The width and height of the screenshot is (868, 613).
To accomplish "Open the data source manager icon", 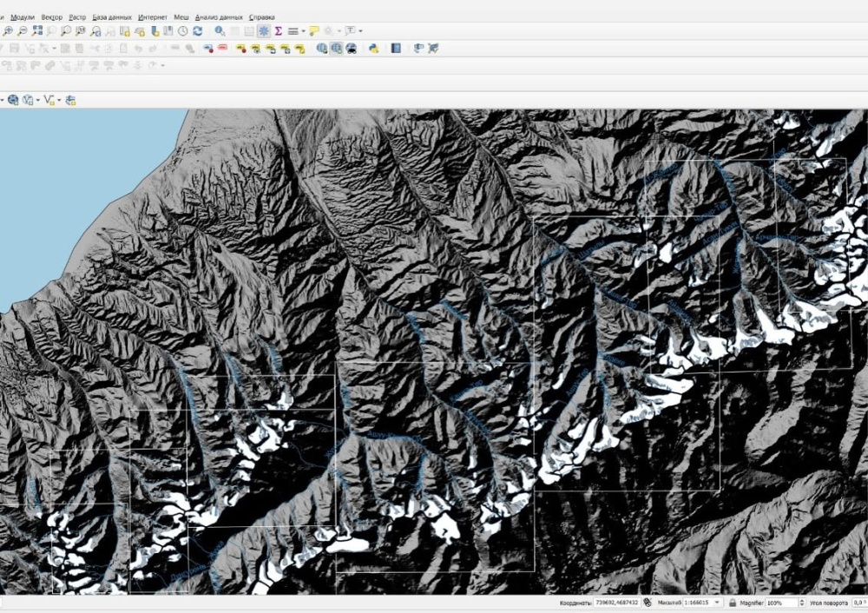I will click(70, 100).
